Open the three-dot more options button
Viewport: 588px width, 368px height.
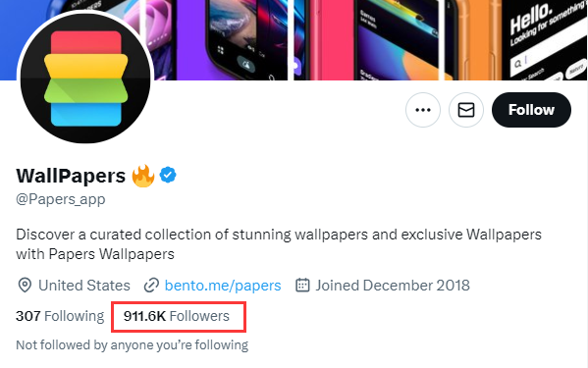423,110
